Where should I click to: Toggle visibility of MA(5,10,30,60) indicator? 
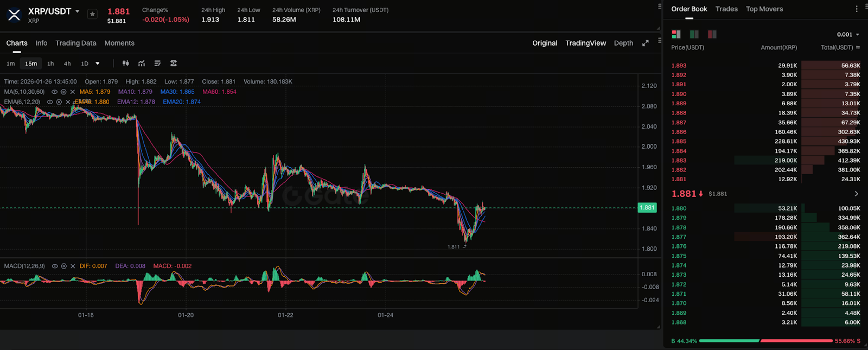click(54, 92)
